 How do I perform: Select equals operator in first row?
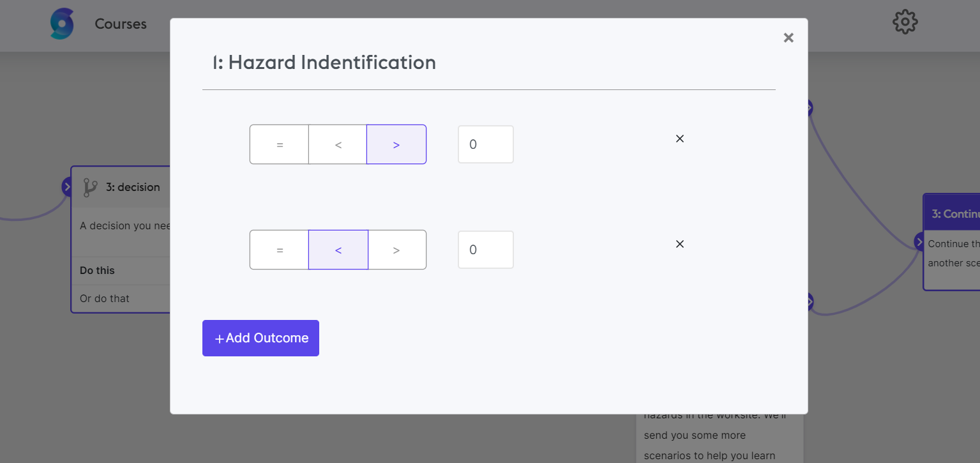click(x=280, y=144)
